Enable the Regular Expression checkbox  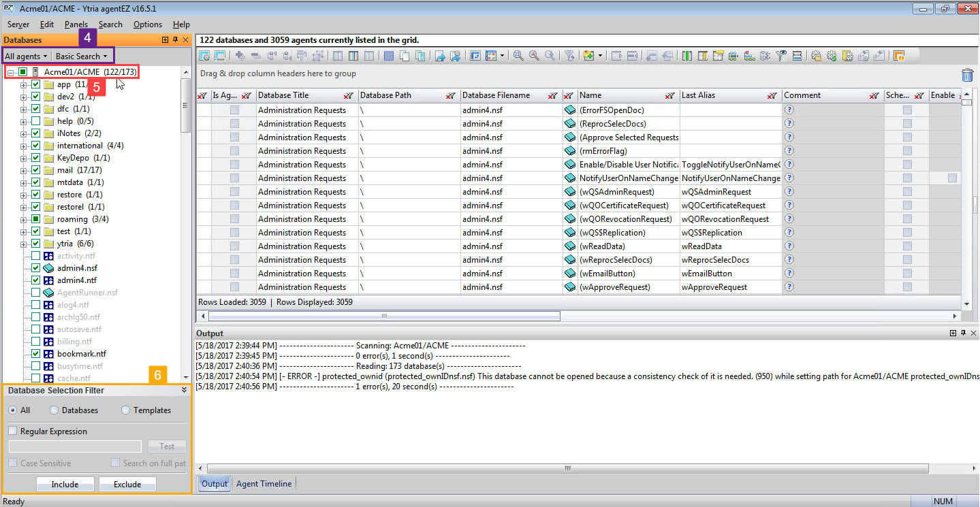(12, 431)
